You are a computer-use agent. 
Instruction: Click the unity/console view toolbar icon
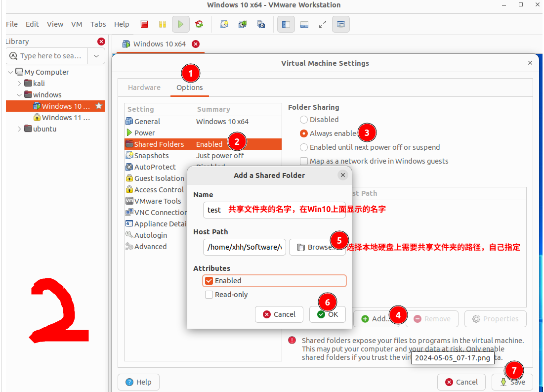341,24
